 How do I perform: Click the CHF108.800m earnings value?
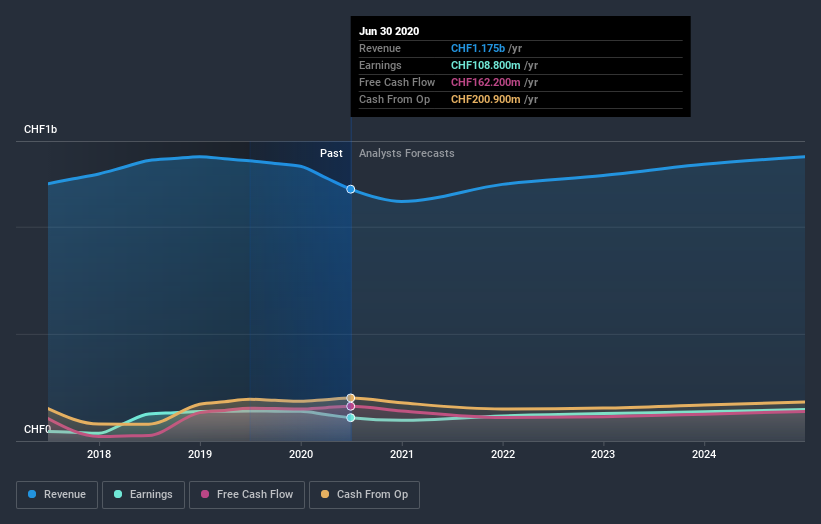(486, 65)
